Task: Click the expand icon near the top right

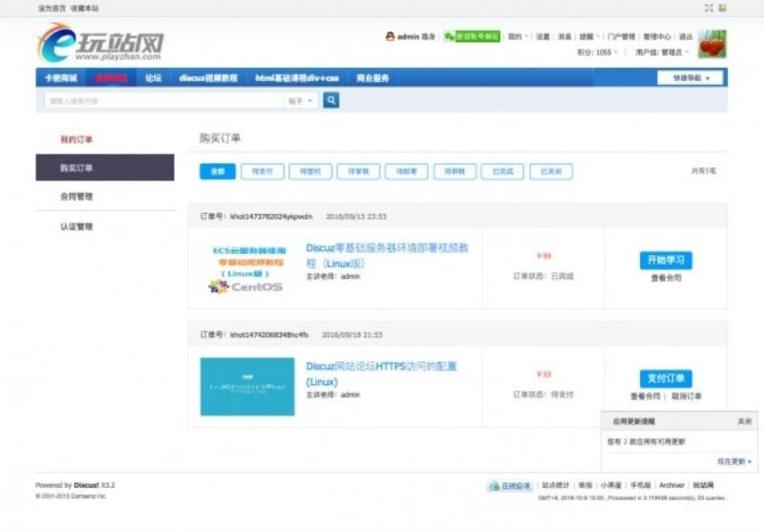Action: pyautogui.click(x=709, y=8)
